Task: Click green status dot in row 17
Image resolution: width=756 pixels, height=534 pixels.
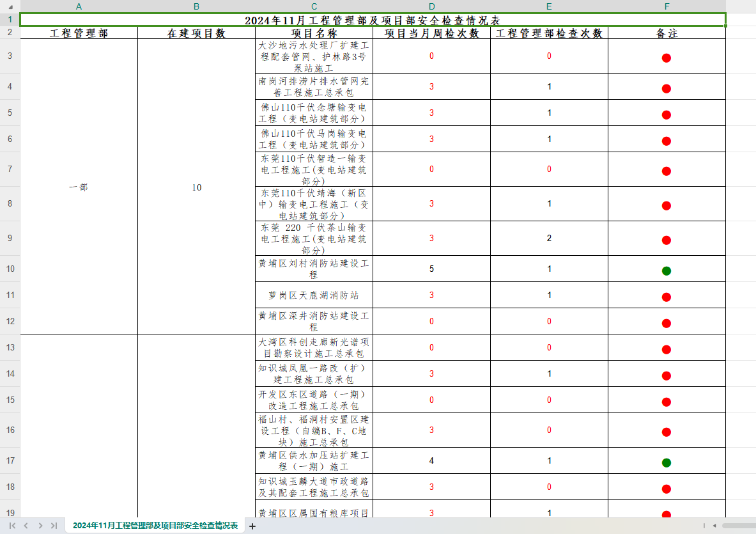Action: tap(667, 462)
